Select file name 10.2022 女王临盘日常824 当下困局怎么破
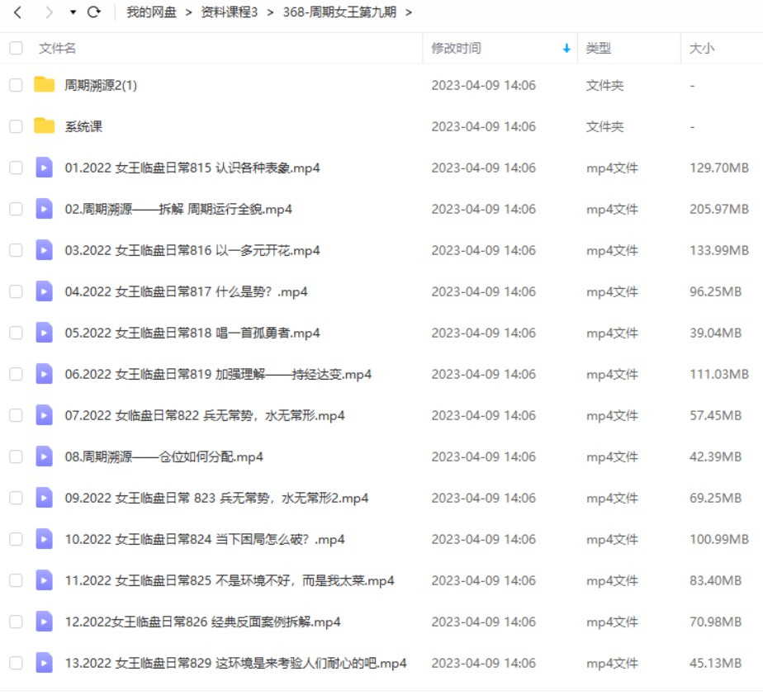This screenshot has width=763, height=700. click(x=205, y=539)
